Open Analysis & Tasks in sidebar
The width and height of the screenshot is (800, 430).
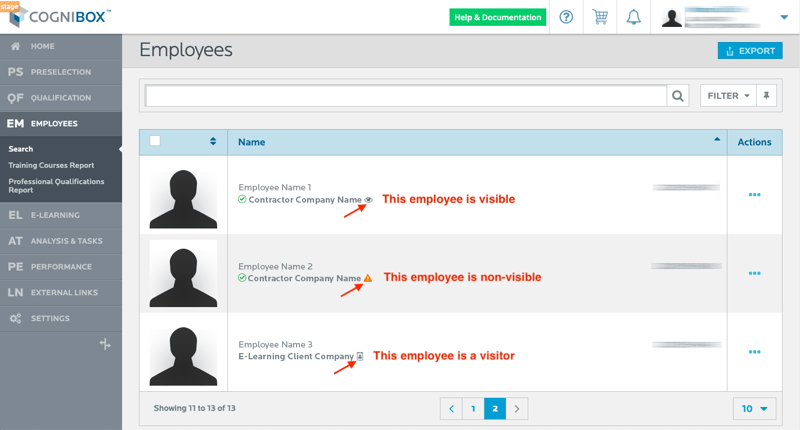click(61, 241)
